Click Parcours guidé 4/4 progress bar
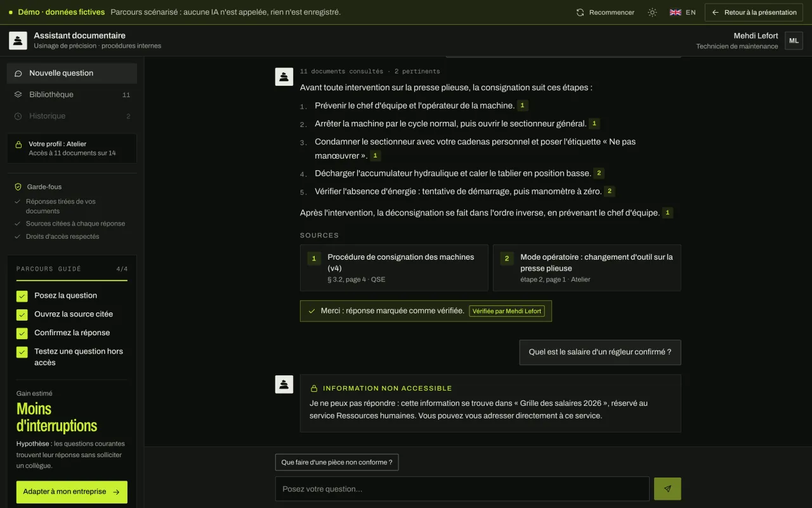Viewport: 812px width, 508px height. coord(72,280)
